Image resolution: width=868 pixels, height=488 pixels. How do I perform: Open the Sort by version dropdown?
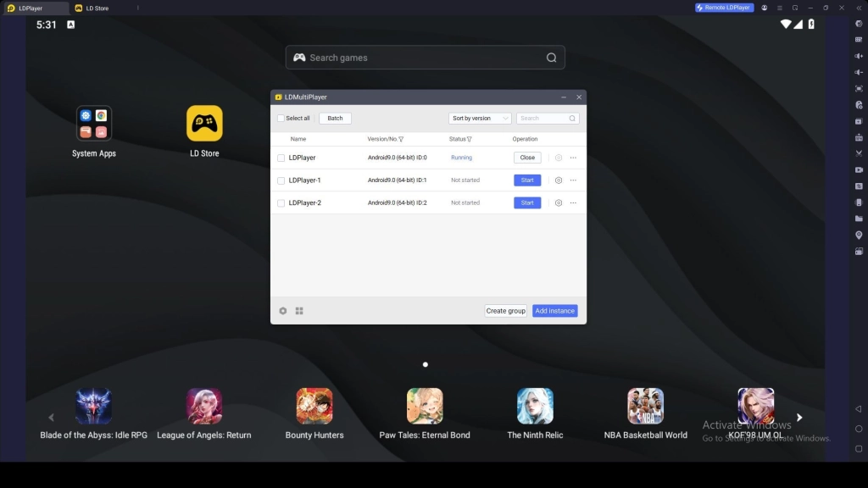tap(480, 119)
